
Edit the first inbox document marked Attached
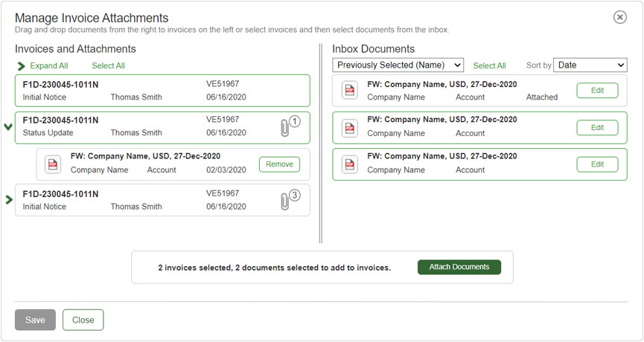[x=597, y=91]
